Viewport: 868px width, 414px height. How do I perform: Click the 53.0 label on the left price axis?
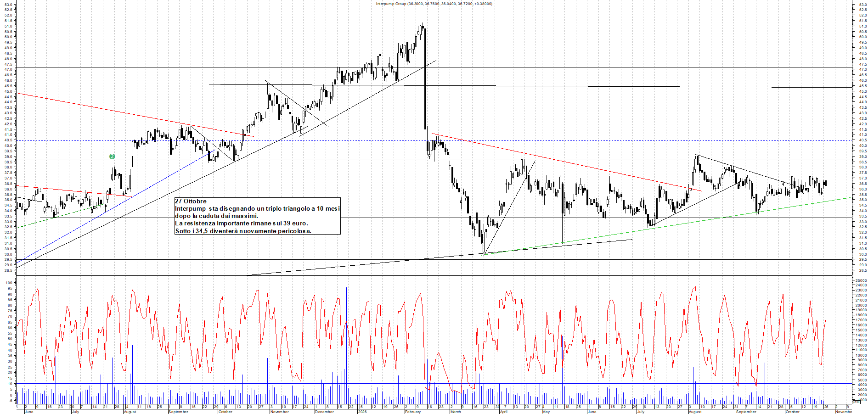pyautogui.click(x=8, y=4)
